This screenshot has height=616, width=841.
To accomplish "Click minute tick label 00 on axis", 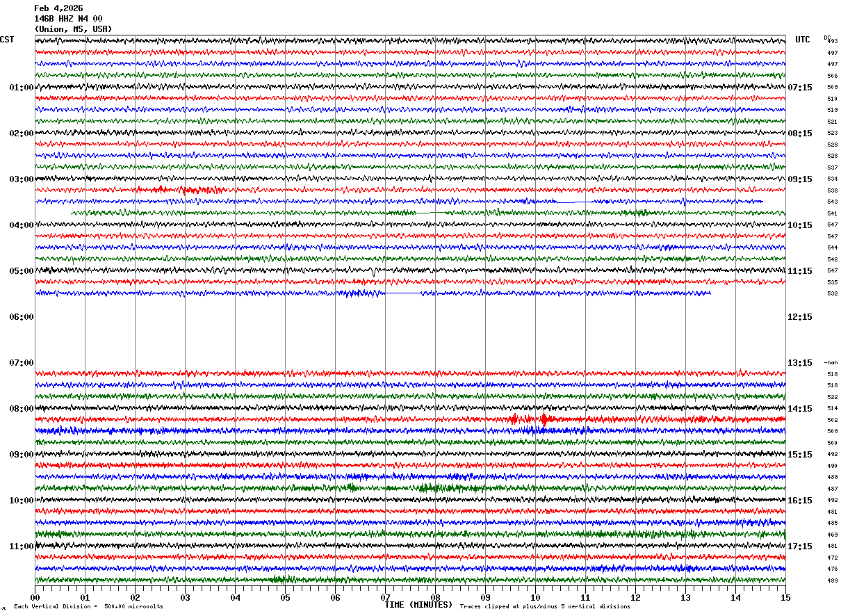I will tap(35, 597).
